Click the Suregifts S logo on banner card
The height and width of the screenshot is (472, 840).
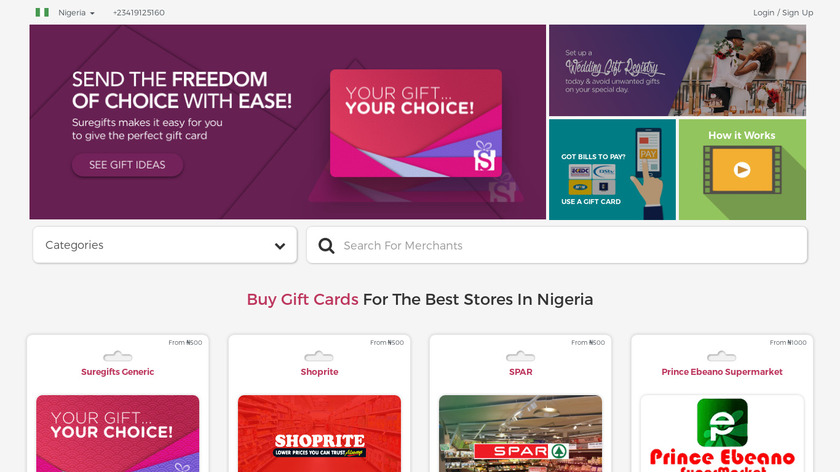point(484,156)
